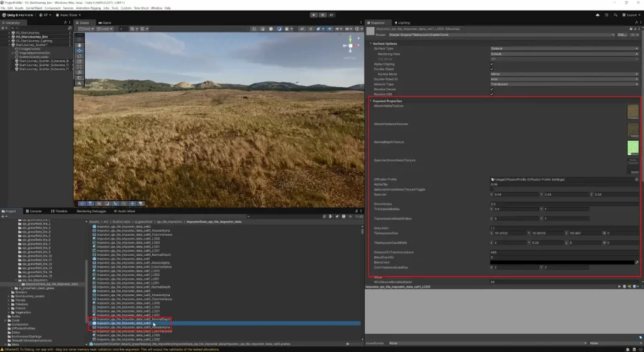Screen dimensions: 644x352
Task: Switch to the Lighting tab
Action: pyautogui.click(x=403, y=23)
